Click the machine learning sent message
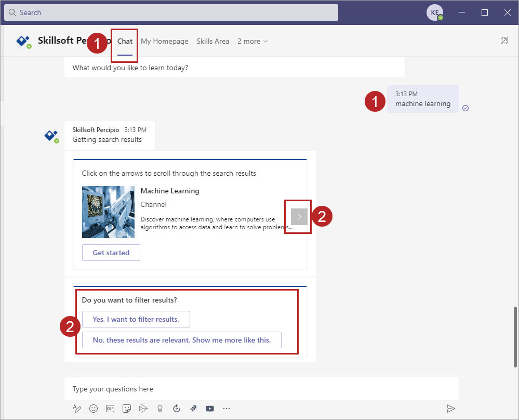This screenshot has height=420, width=519. (423, 99)
